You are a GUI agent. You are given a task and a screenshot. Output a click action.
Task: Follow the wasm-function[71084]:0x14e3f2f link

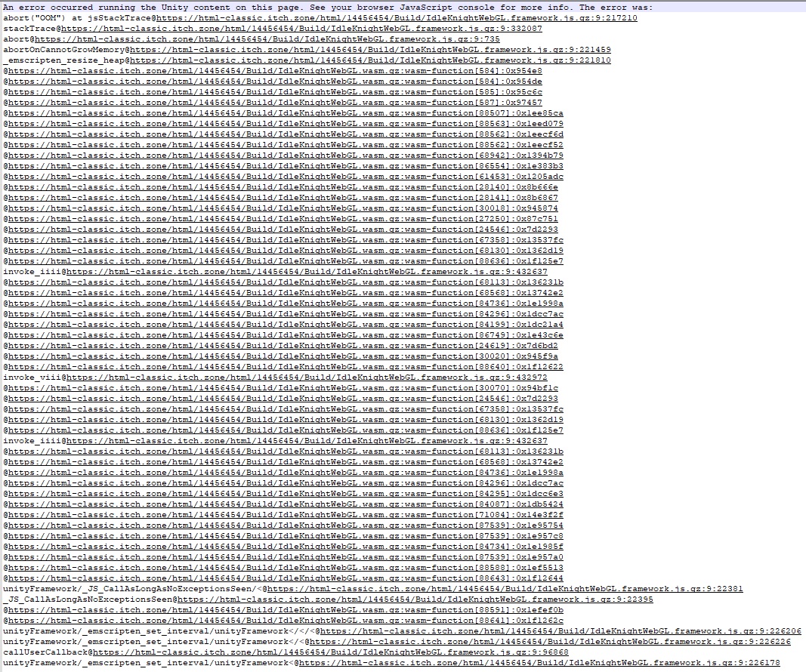click(286, 515)
